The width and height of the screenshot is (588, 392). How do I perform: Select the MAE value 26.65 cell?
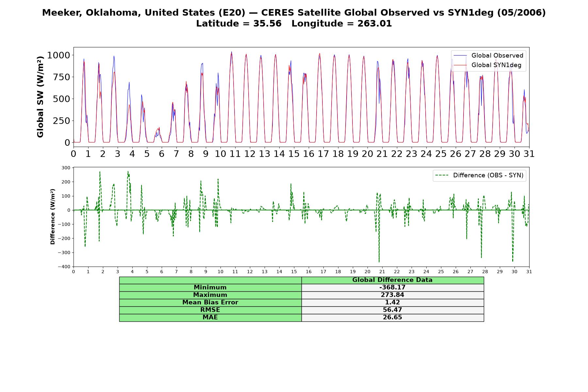pos(392,318)
